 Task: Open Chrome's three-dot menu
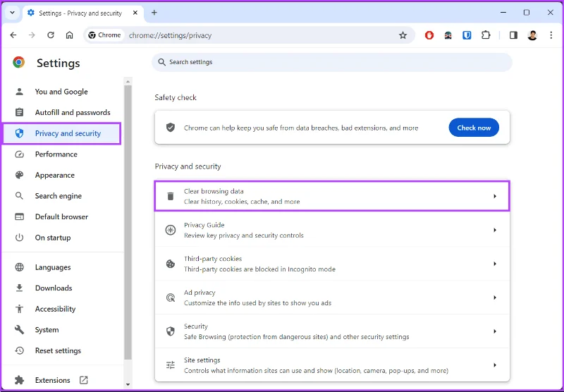click(551, 35)
